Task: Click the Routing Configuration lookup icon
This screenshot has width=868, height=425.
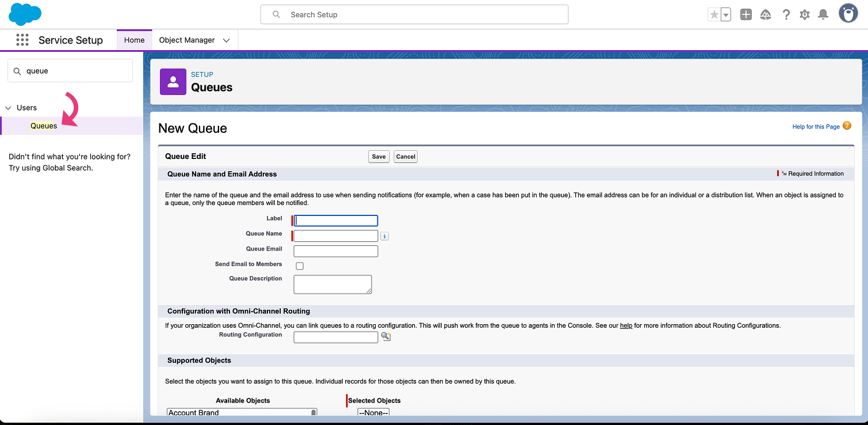Action: 386,337
